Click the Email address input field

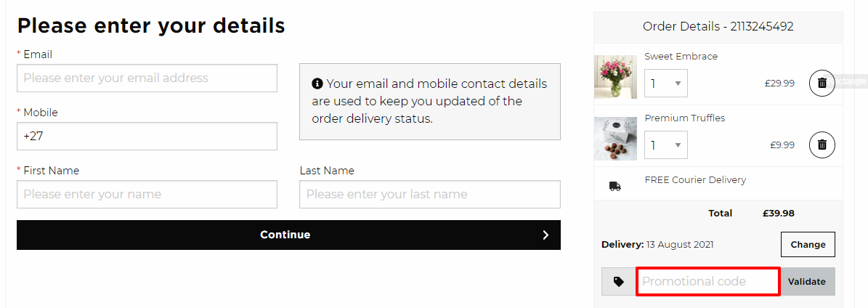pos(147,78)
